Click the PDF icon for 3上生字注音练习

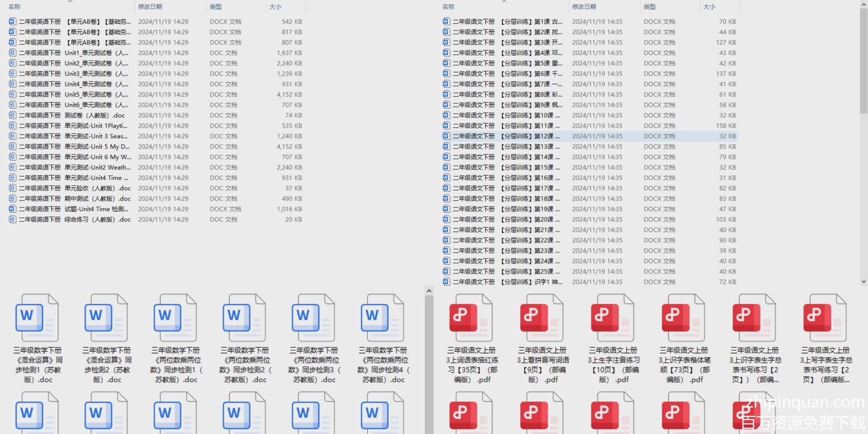[612, 318]
